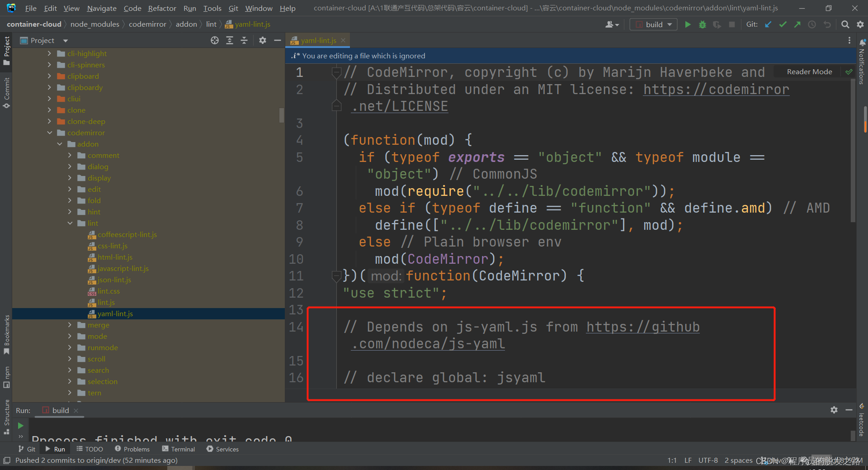Toggle Reader Mode in the editor
This screenshot has height=470, width=868.
click(x=809, y=71)
